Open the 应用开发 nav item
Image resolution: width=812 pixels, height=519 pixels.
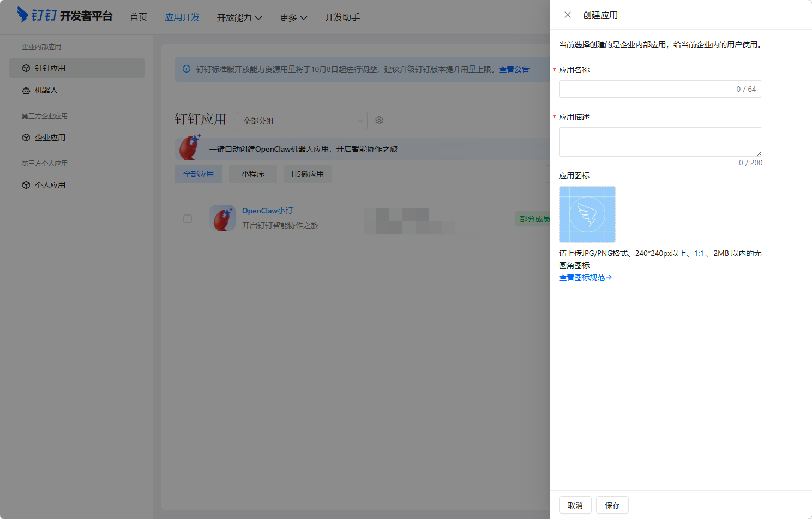pos(182,17)
